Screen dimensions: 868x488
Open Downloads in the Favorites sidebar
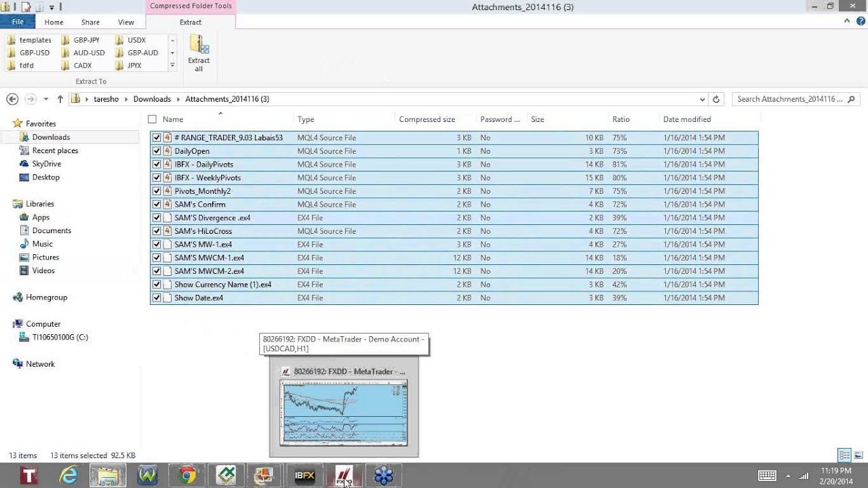click(x=51, y=137)
